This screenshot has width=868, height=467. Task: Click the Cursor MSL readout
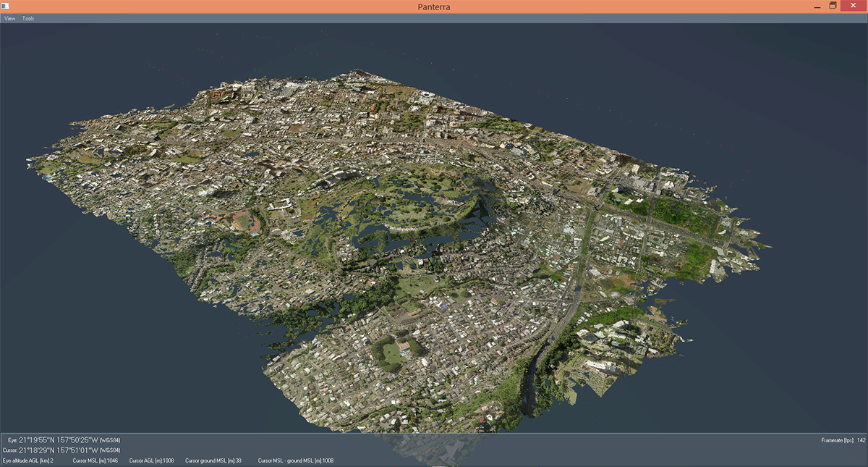tap(95, 460)
